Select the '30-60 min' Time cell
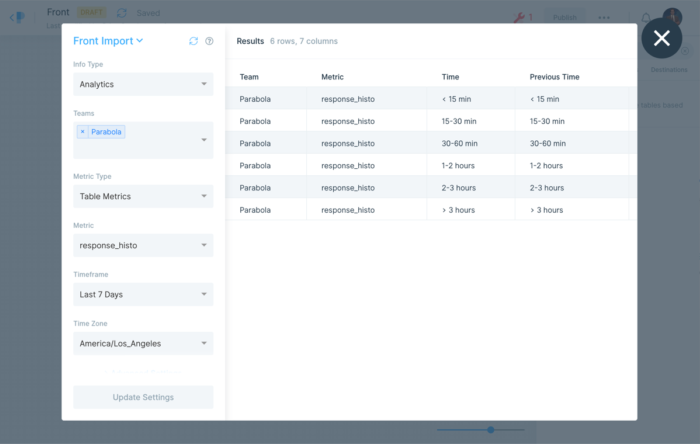700x444 pixels. (x=471, y=143)
